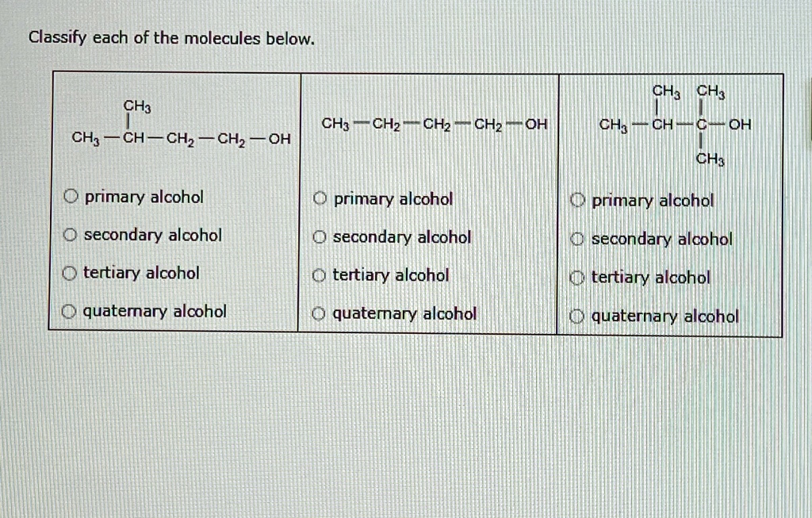This screenshot has height=518, width=812.
Task: Mark quaternary alcohol in the middle column
Action: point(320,314)
